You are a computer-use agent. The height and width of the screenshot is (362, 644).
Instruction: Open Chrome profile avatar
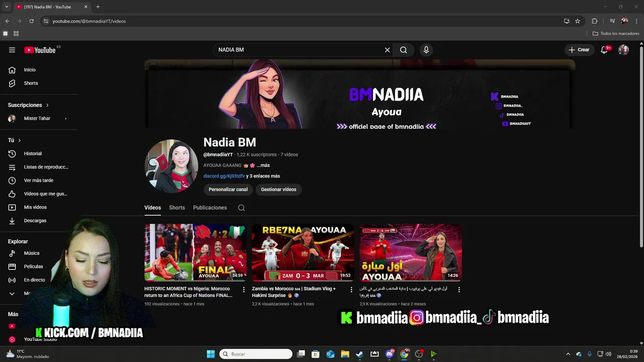click(x=624, y=21)
